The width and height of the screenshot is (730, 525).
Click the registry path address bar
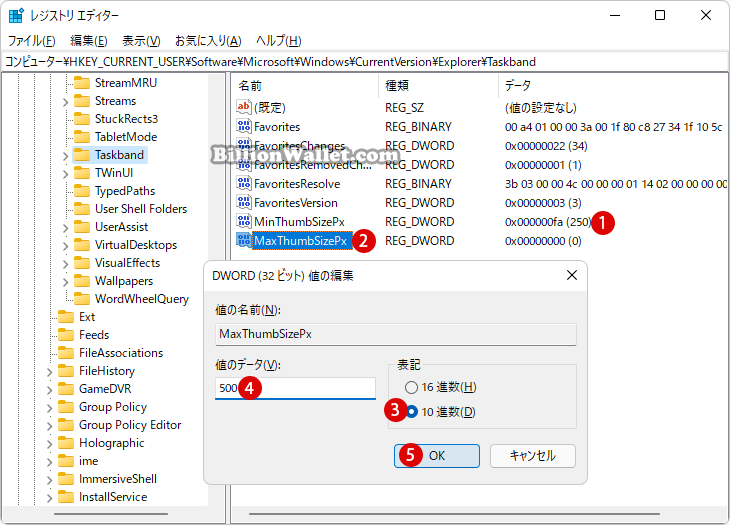(365, 62)
